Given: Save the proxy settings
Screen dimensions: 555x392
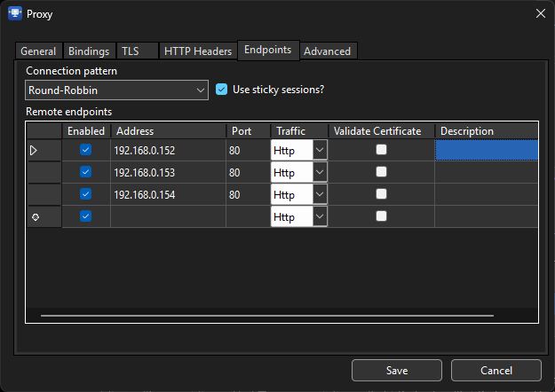Looking at the screenshot, I should click(397, 370).
